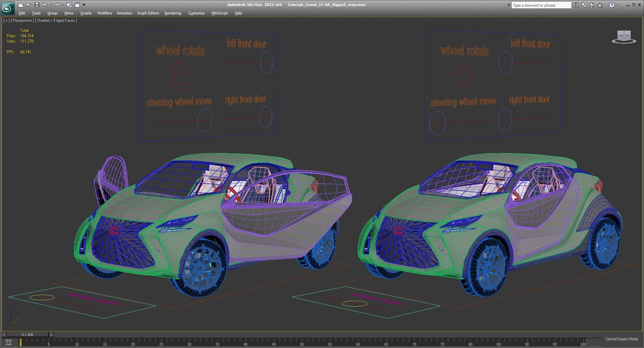Click the Polys count 194 314 statistic
644x348 pixels.
point(27,36)
